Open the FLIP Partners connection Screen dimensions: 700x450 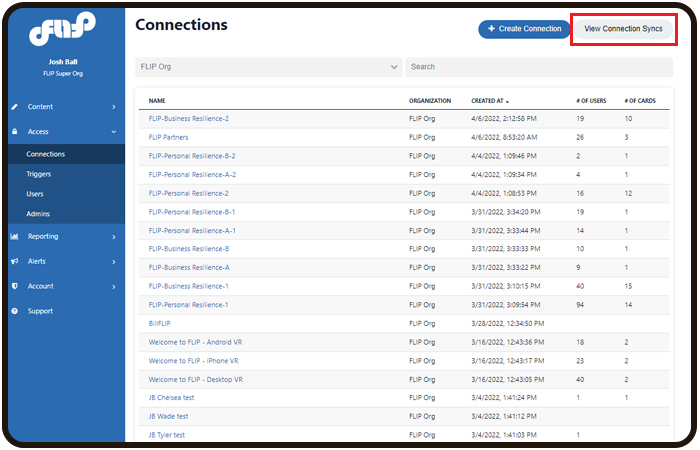tap(168, 138)
